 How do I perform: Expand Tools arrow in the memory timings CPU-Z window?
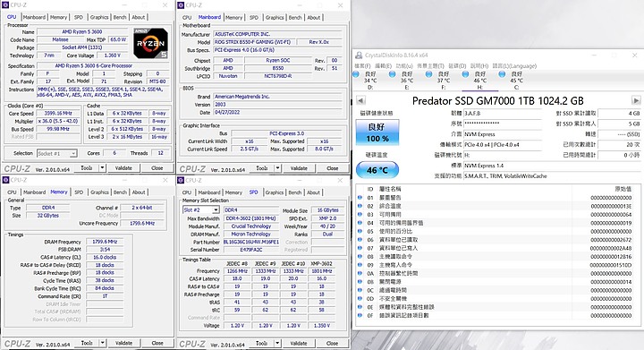(102, 343)
